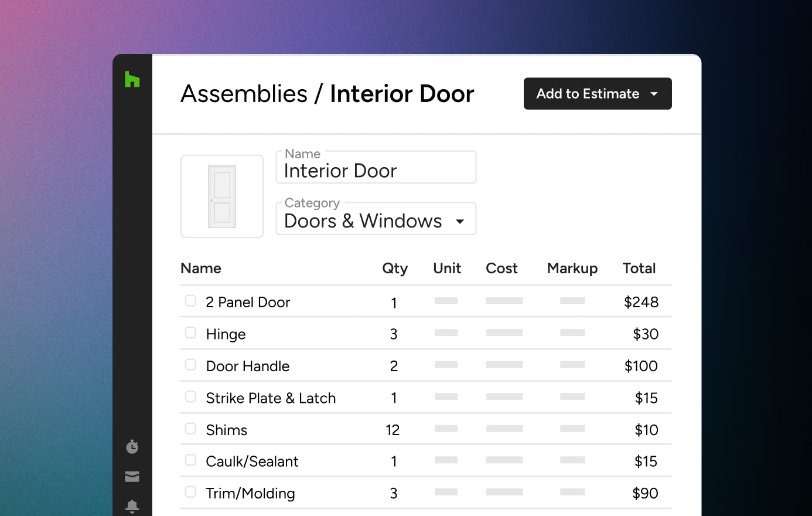
Task: Check the Shims item checkbox
Action: point(190,429)
